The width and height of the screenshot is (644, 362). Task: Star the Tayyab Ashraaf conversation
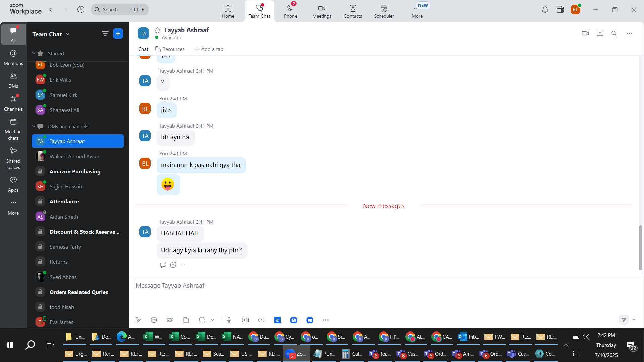[x=157, y=30]
